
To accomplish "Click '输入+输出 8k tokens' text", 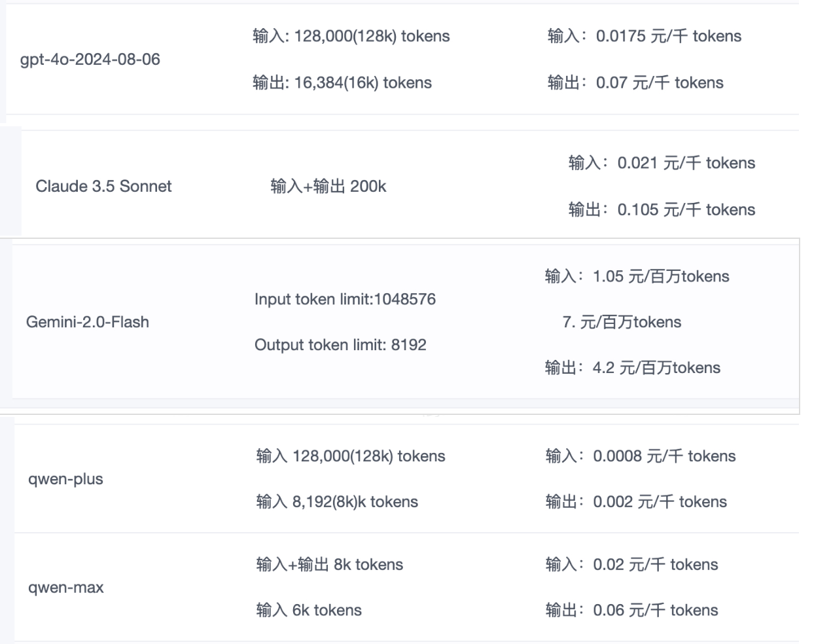I will tap(330, 565).
